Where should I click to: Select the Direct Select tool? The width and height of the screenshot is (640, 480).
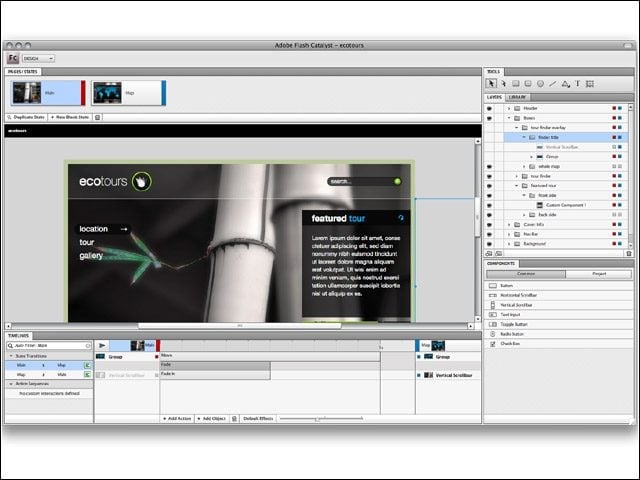(x=504, y=84)
